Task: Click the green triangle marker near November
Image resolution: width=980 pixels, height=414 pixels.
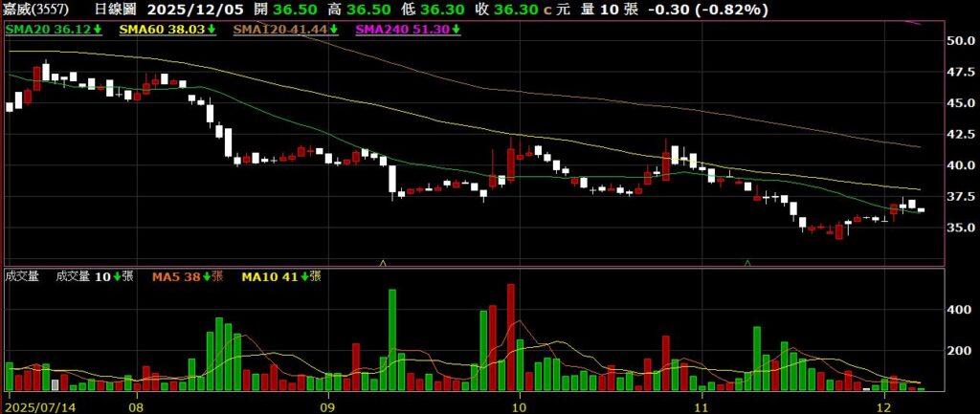Action: (747, 261)
